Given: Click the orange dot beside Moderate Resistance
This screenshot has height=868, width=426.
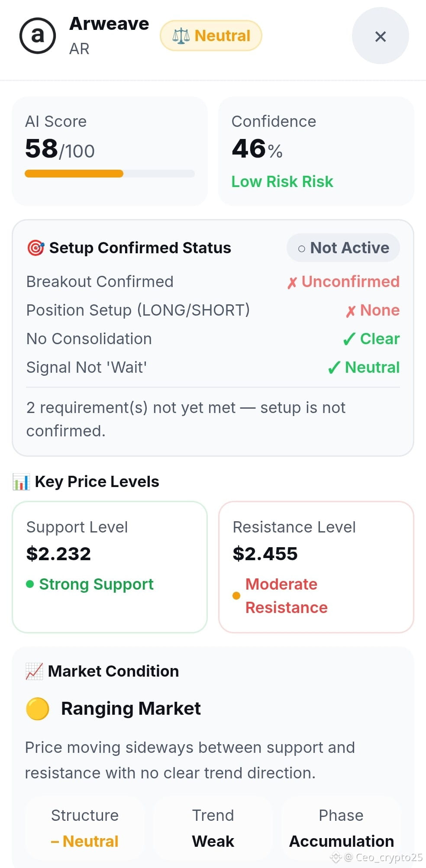Looking at the screenshot, I should tap(236, 596).
